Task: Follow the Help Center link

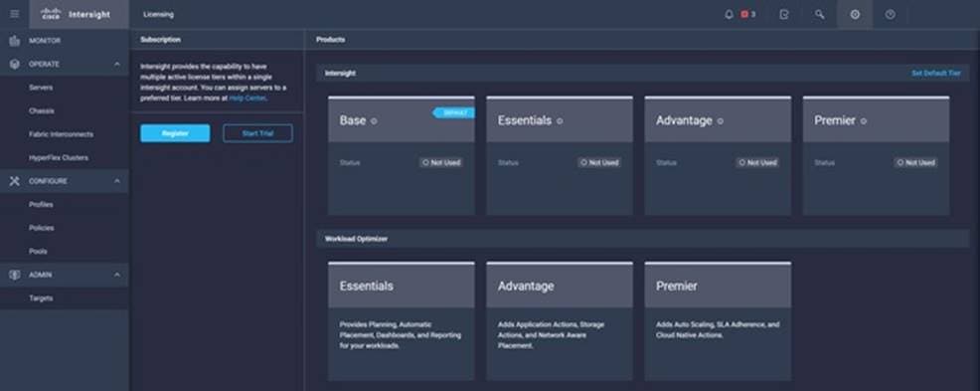Action: (x=247, y=98)
